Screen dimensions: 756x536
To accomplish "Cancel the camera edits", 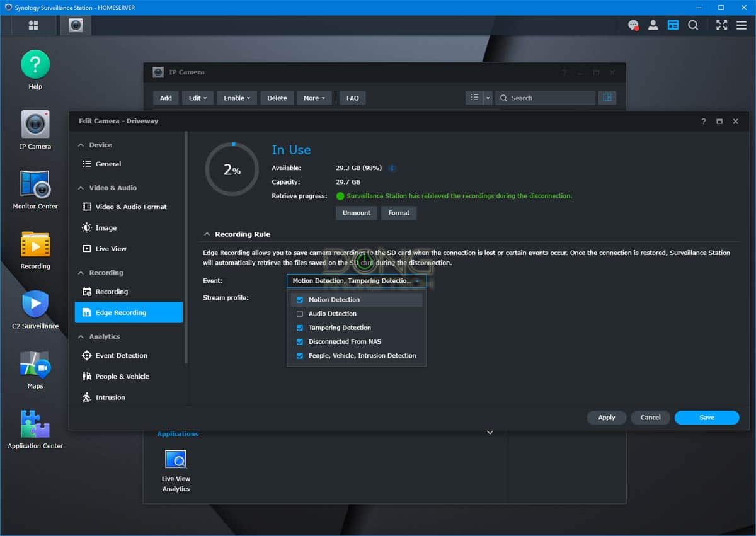I will (x=651, y=418).
